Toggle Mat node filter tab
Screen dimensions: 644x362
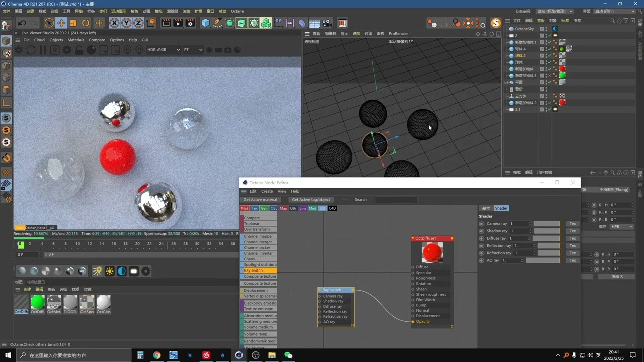245,208
